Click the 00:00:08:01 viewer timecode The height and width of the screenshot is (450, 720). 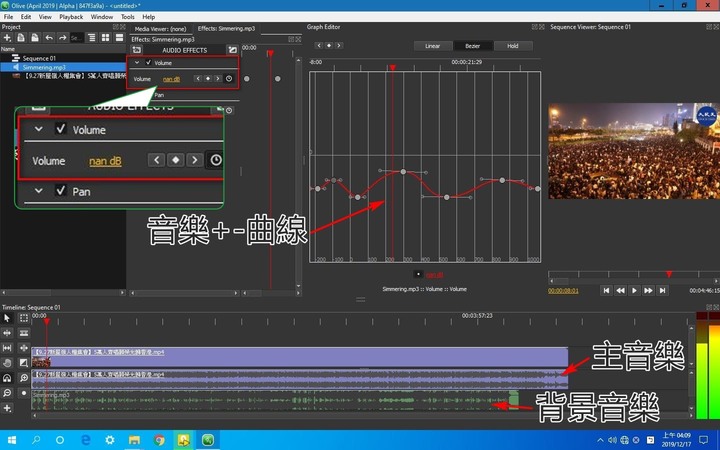[563, 291]
